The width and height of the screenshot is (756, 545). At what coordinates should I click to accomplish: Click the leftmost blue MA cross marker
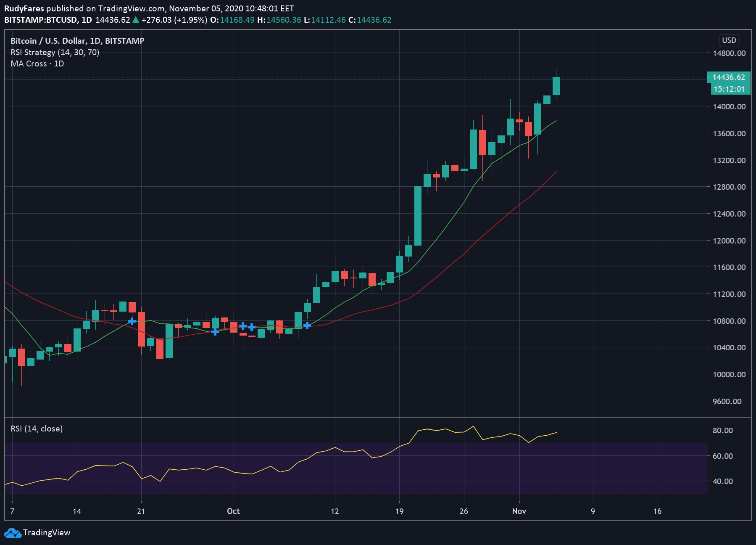(132, 321)
